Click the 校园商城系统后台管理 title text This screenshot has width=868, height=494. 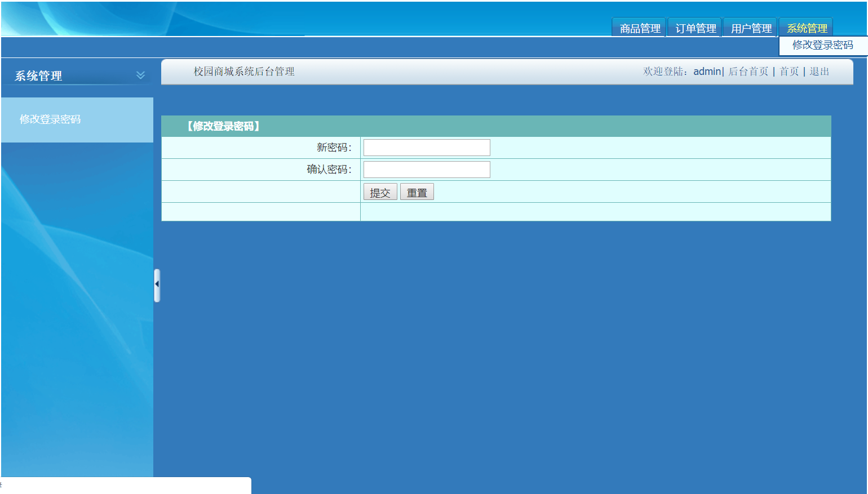point(244,72)
